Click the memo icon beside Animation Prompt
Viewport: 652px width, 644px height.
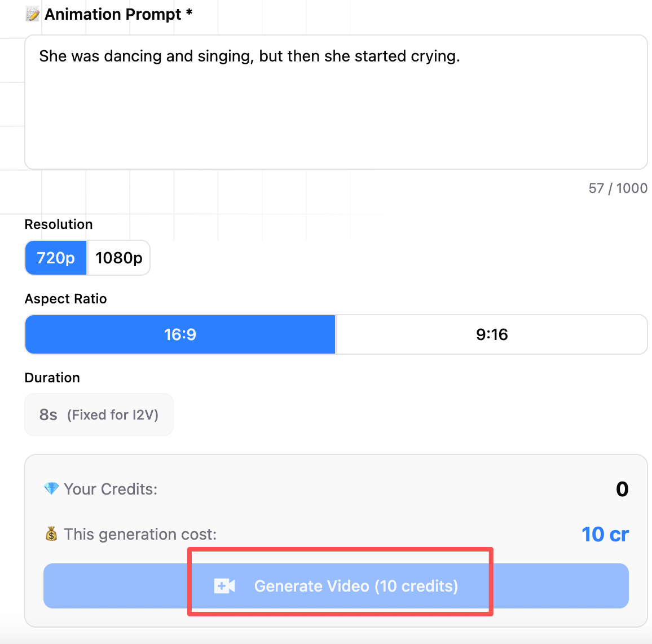tap(32, 14)
